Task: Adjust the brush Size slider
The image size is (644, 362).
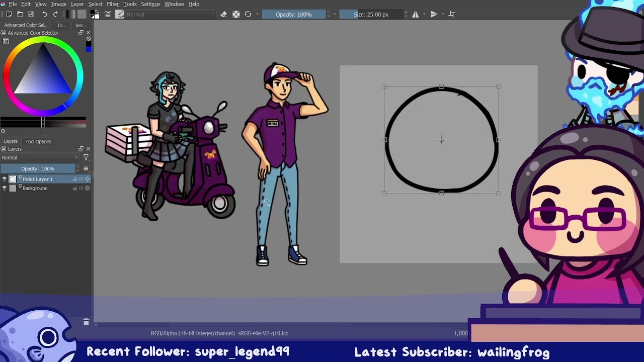Action: [x=371, y=15]
